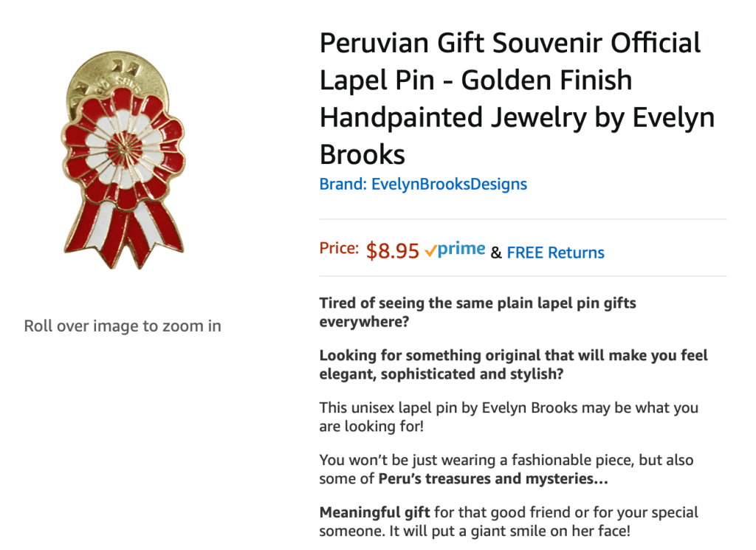The height and width of the screenshot is (550, 756).
Task: Click the "This unisex lapel pin" sentence
Action: point(508,417)
